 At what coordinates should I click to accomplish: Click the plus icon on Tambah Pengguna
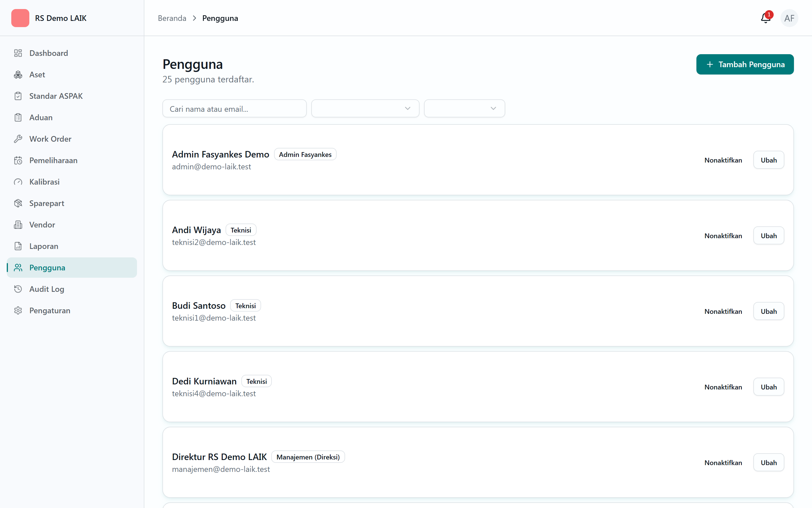click(x=710, y=65)
